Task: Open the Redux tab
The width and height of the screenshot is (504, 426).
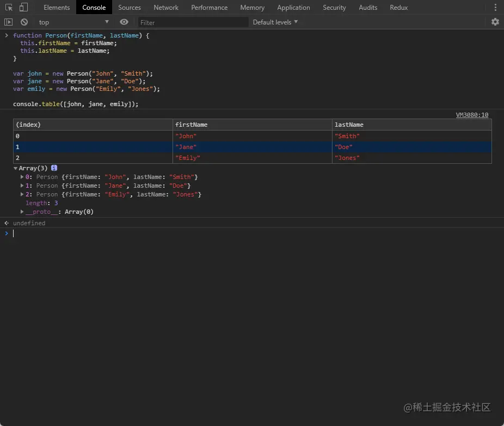Action: click(x=398, y=8)
